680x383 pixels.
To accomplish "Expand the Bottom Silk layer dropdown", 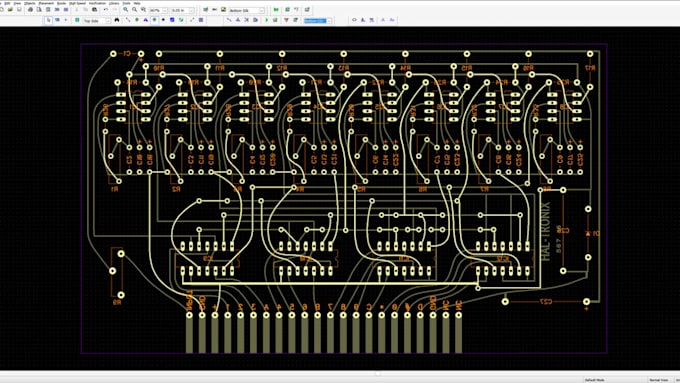I will point(262,10).
